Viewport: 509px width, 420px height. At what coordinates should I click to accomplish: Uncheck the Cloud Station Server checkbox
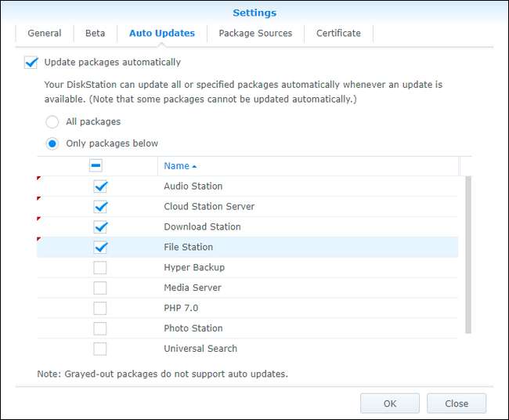[x=100, y=207]
